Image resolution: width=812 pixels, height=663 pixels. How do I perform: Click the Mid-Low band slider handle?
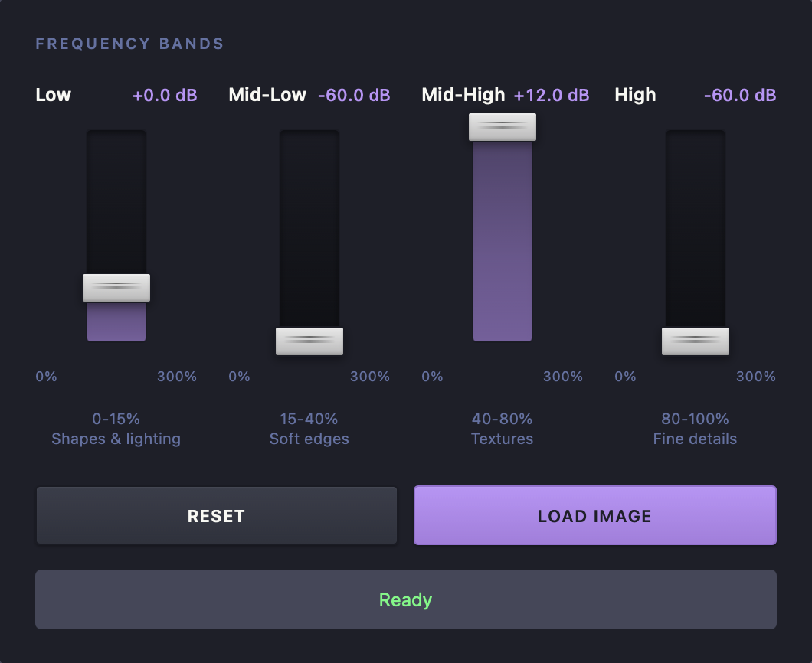pyautogui.click(x=309, y=341)
